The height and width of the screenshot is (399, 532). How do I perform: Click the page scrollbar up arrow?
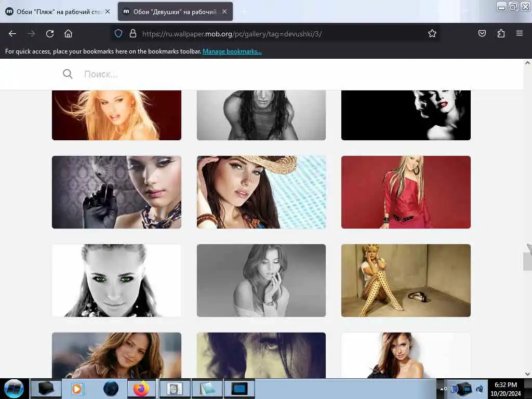(527, 63)
